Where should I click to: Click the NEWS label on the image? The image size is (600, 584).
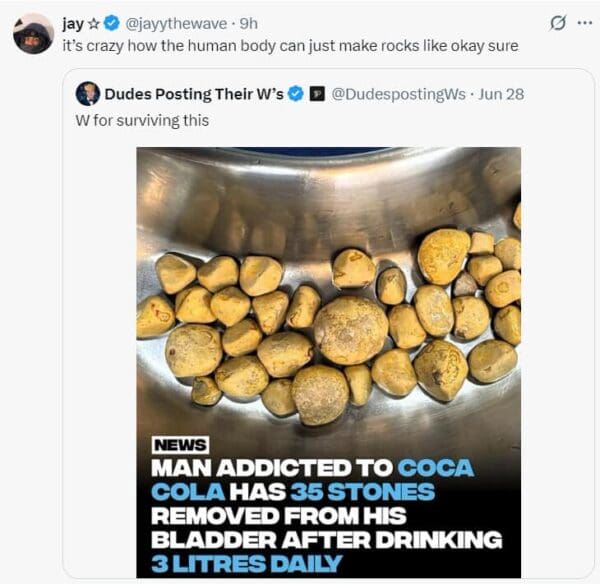[180, 446]
